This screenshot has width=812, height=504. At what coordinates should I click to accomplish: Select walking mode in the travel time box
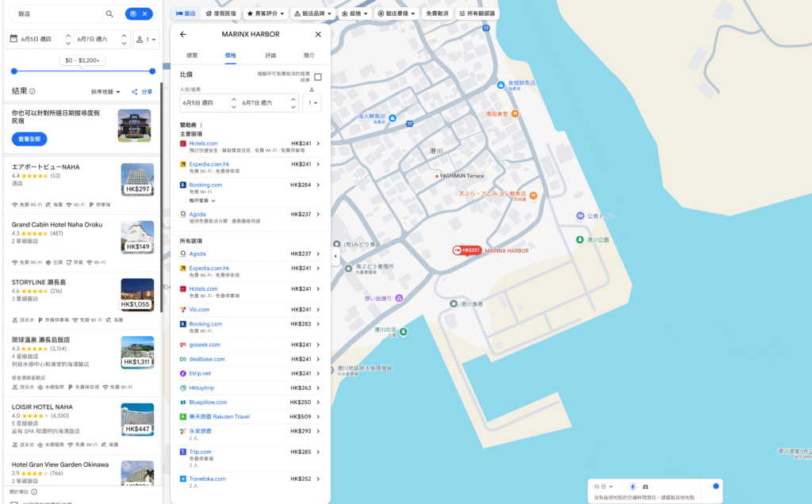tap(632, 487)
